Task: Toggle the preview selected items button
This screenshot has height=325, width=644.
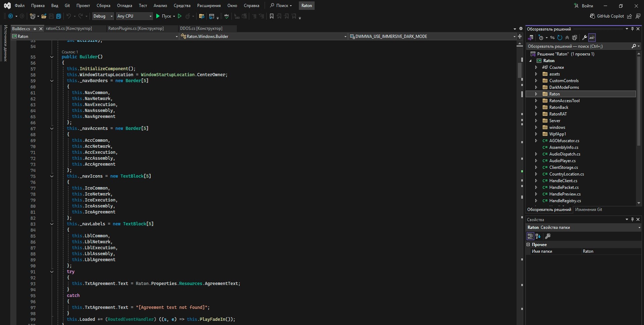Action: (x=592, y=38)
